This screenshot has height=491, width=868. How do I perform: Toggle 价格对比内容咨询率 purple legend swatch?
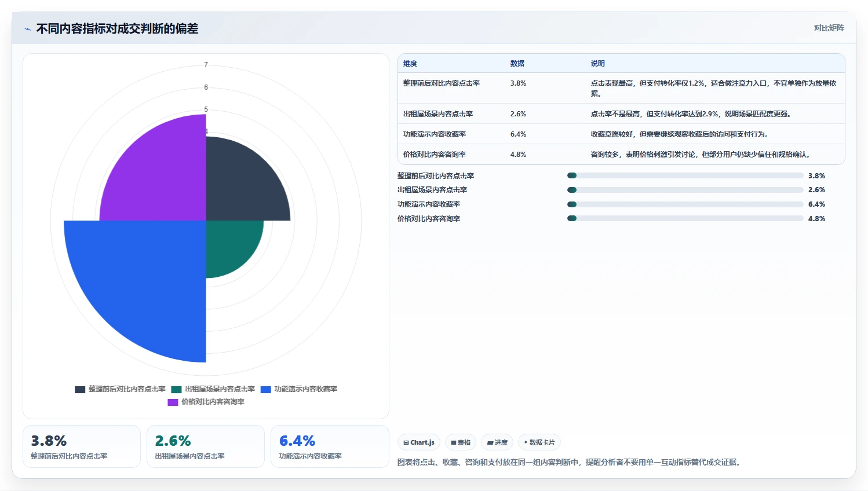[x=173, y=402]
